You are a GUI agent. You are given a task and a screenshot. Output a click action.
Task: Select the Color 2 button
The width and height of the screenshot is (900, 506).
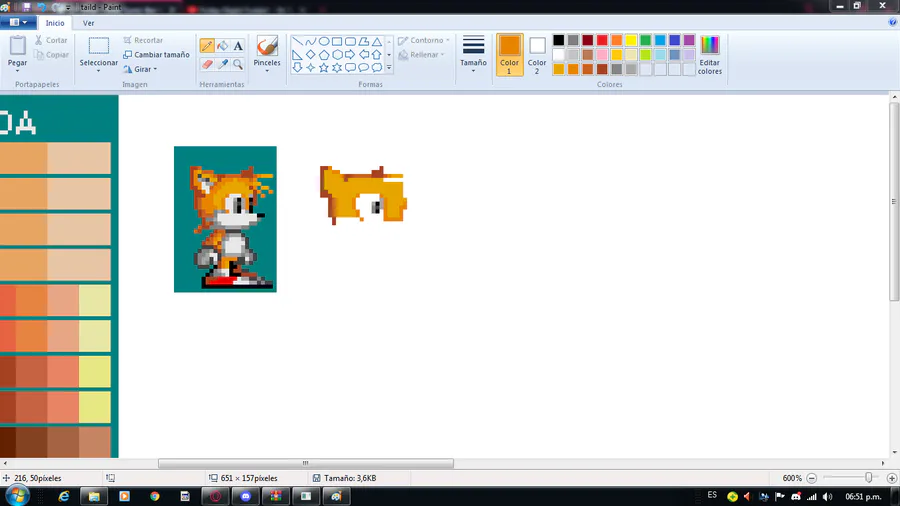tap(537, 55)
